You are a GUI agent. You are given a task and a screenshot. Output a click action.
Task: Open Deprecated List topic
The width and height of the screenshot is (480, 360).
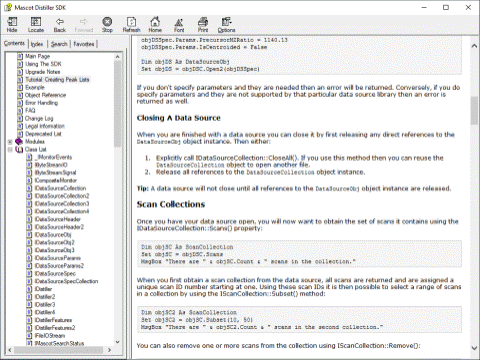tap(43, 134)
